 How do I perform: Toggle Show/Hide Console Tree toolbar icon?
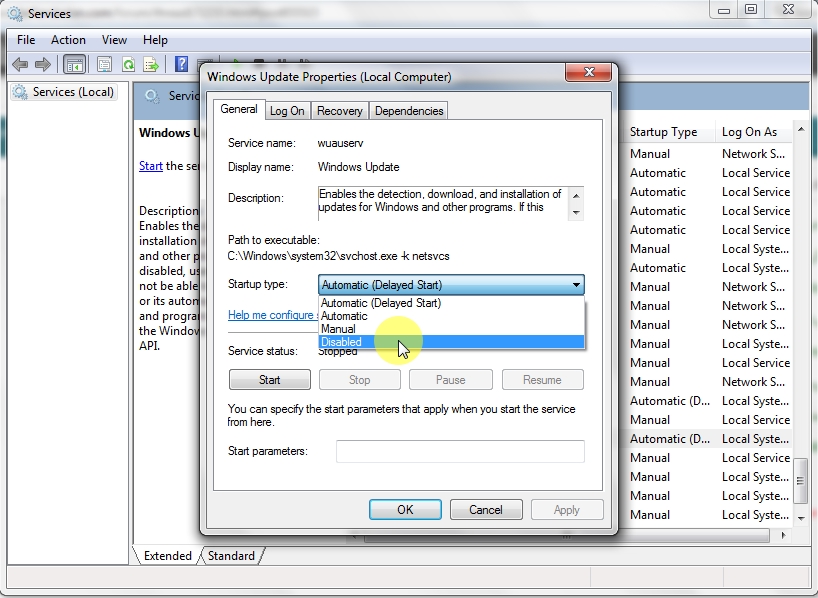coord(75,65)
